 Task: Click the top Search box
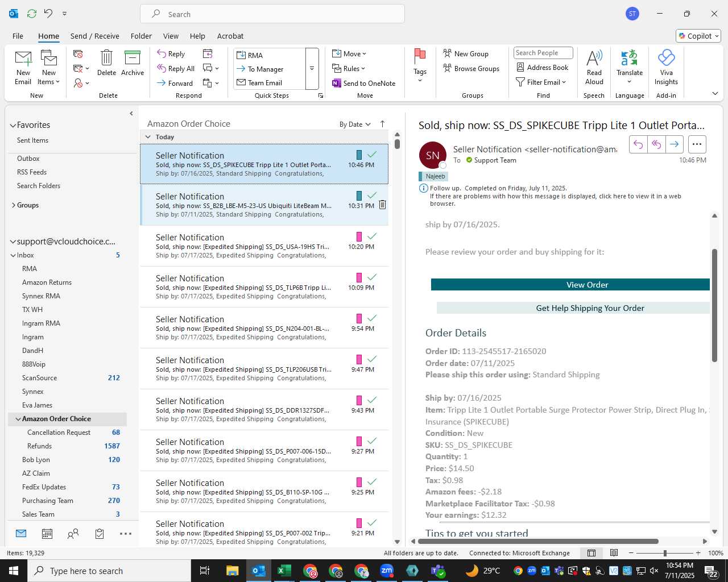pos(272,14)
